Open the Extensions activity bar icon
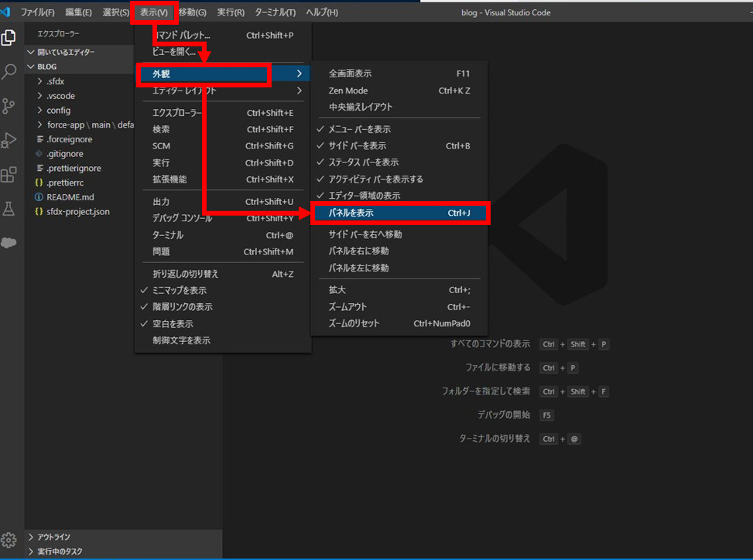 (x=9, y=175)
